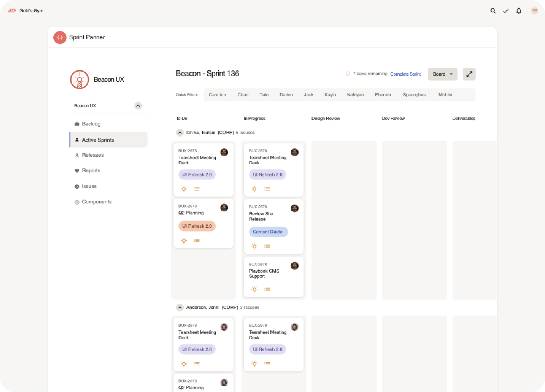
Task: Click the Sprint Panner logo icon
Action: 59,37
